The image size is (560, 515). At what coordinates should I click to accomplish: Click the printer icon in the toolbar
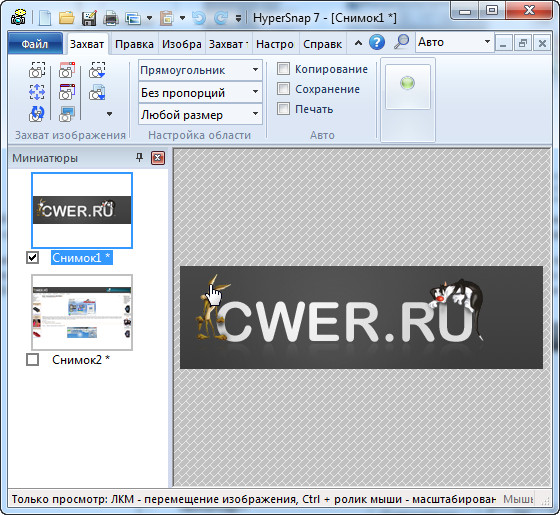tap(111, 18)
